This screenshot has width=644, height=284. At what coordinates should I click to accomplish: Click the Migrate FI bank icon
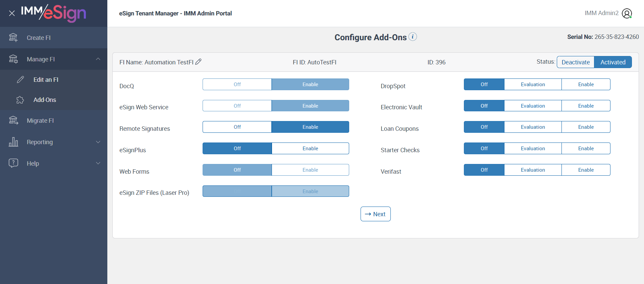[13, 120]
